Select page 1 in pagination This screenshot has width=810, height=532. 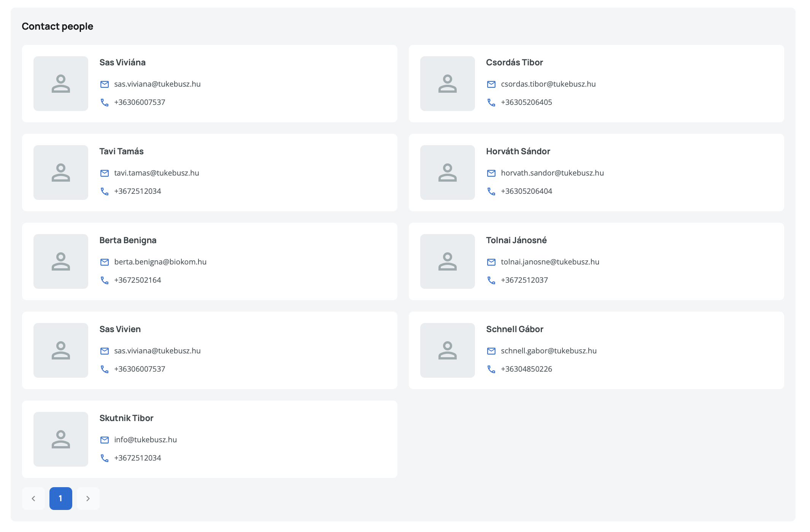pos(60,499)
